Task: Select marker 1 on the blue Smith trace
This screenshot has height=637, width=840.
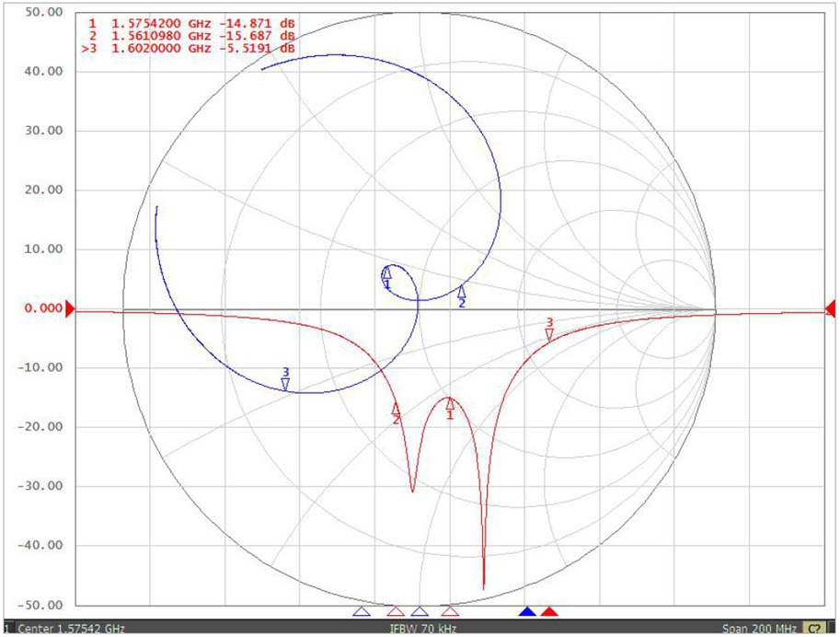Action: [x=386, y=274]
